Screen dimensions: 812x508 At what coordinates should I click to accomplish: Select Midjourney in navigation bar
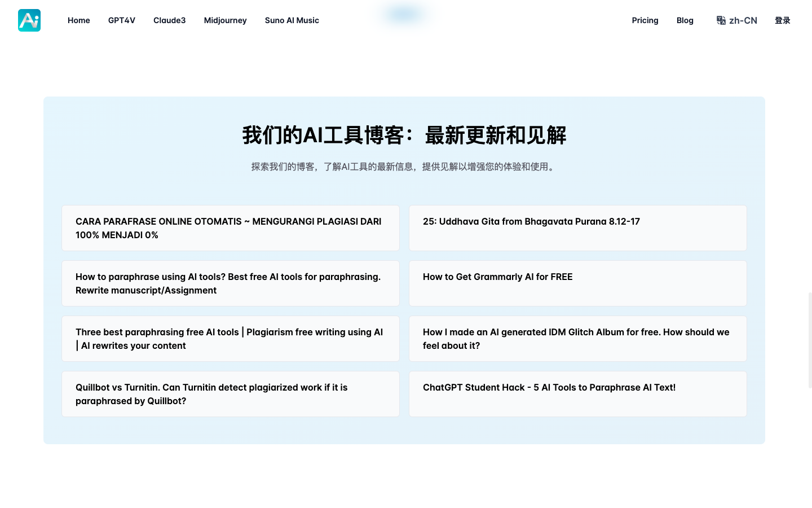(x=226, y=20)
